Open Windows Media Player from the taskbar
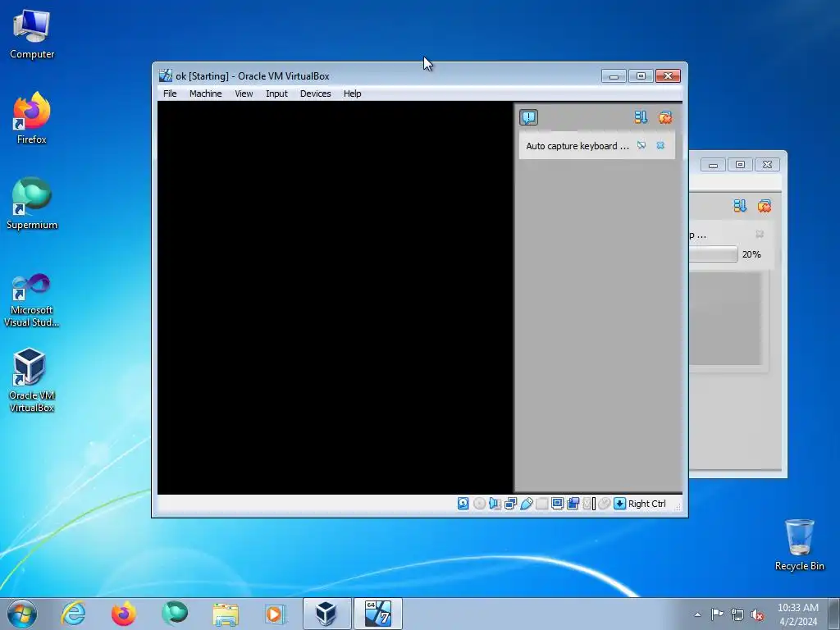 pyautogui.click(x=276, y=614)
